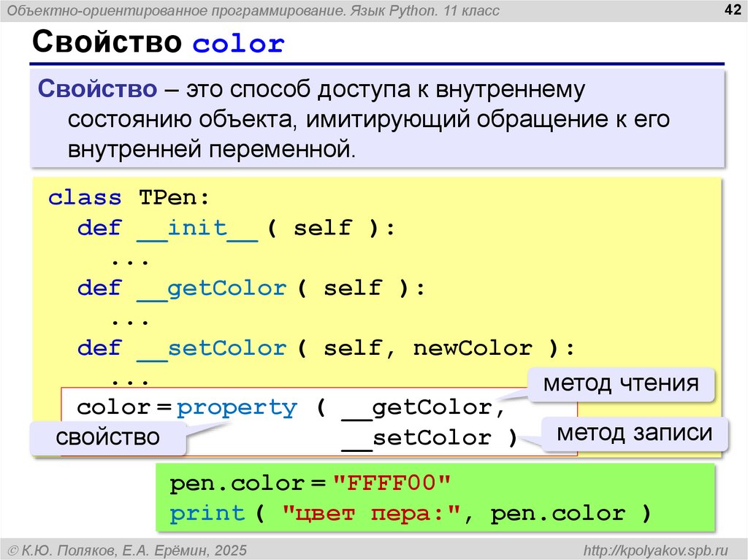The width and height of the screenshot is (748, 560).
Task: Click the authors' copyright text in the footer
Action: click(x=126, y=549)
